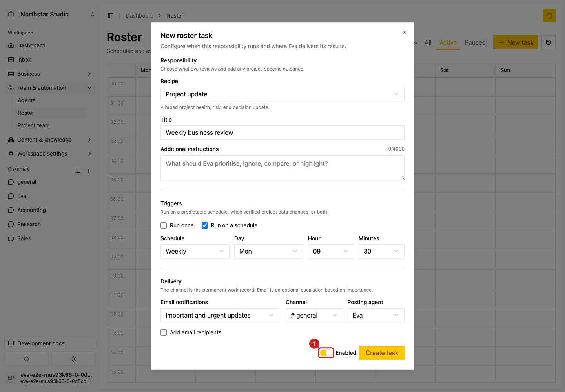This screenshot has height=392, width=565.
Task: Toggle the sidebar panel icon
Action: pyautogui.click(x=111, y=16)
